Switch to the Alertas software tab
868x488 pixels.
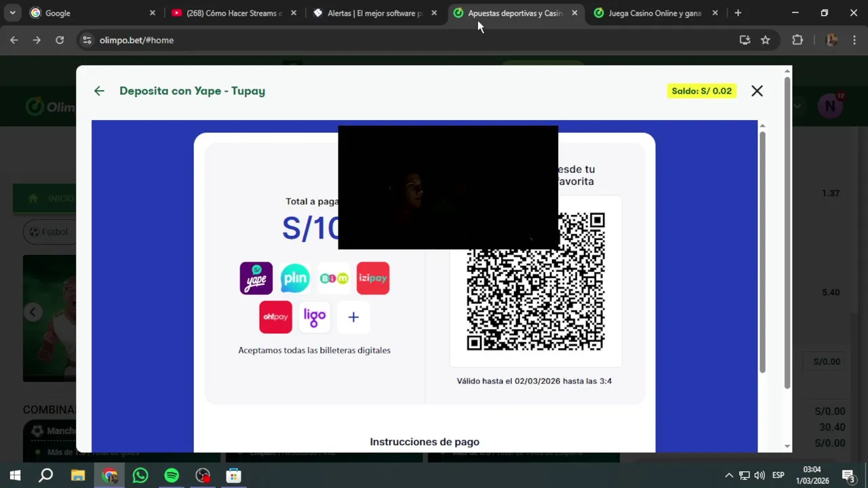375,13
